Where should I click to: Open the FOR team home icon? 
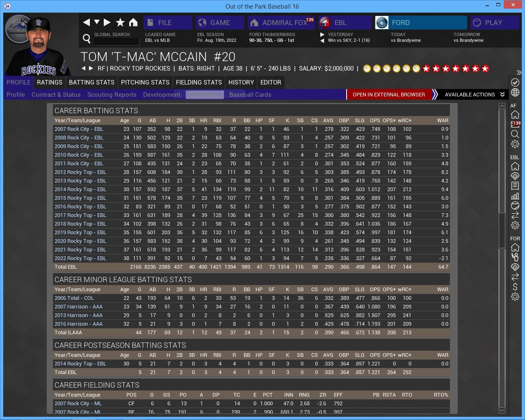tap(515, 248)
